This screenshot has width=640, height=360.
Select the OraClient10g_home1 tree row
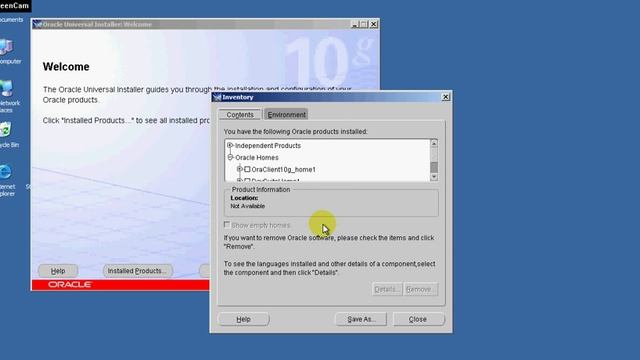pos(283,169)
